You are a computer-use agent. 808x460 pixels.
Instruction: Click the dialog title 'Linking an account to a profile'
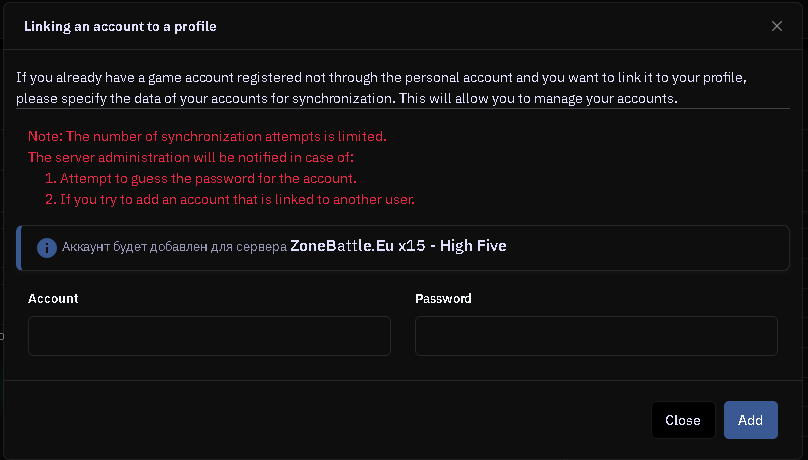[120, 27]
